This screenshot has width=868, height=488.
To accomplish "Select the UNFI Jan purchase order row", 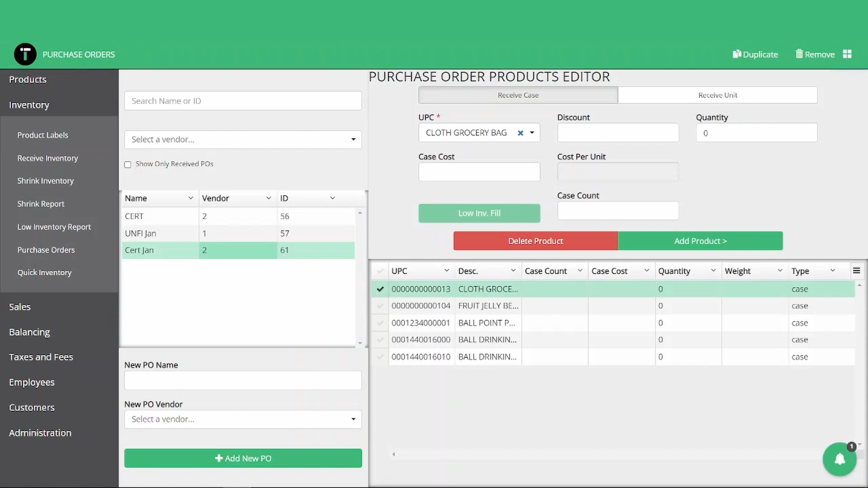I will [x=238, y=233].
